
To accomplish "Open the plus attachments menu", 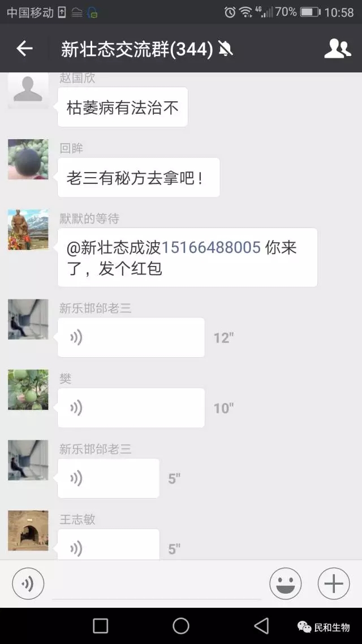I will 334,583.
